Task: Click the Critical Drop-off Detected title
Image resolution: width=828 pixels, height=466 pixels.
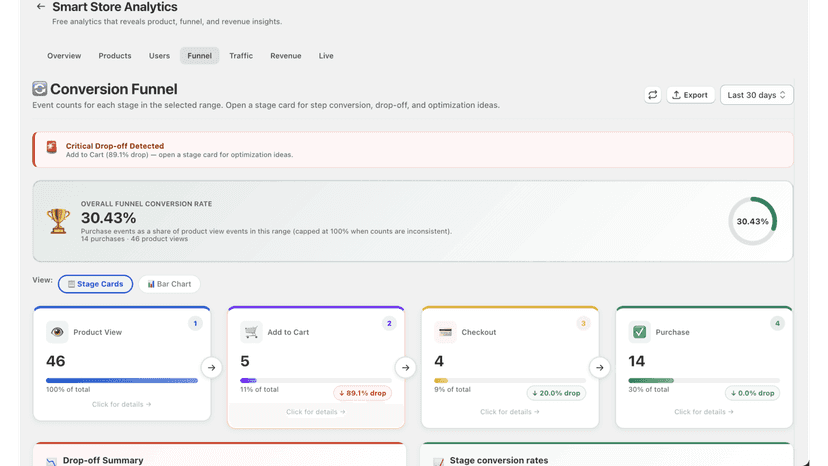Action: 115,146
